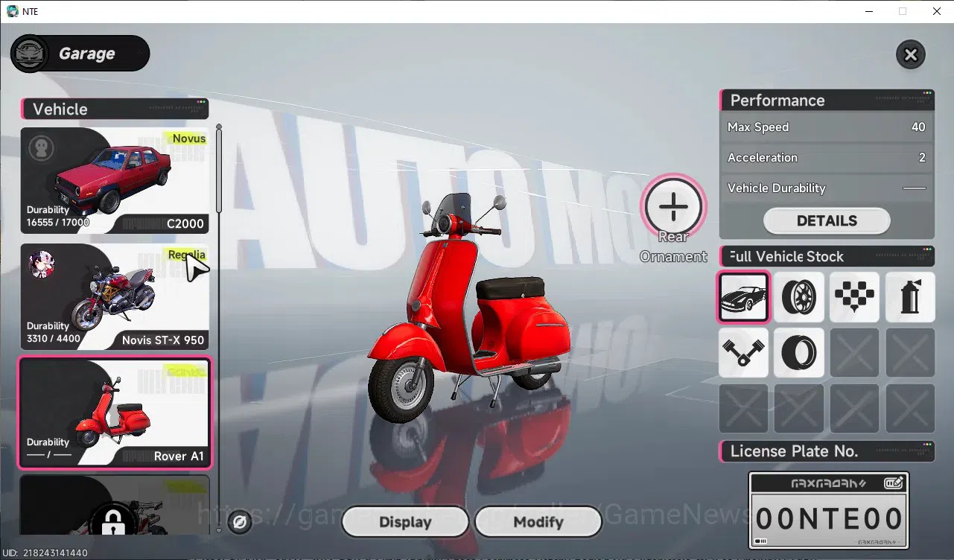
Task: Toggle the hide-UI icon beside Display
Action: pos(240,522)
